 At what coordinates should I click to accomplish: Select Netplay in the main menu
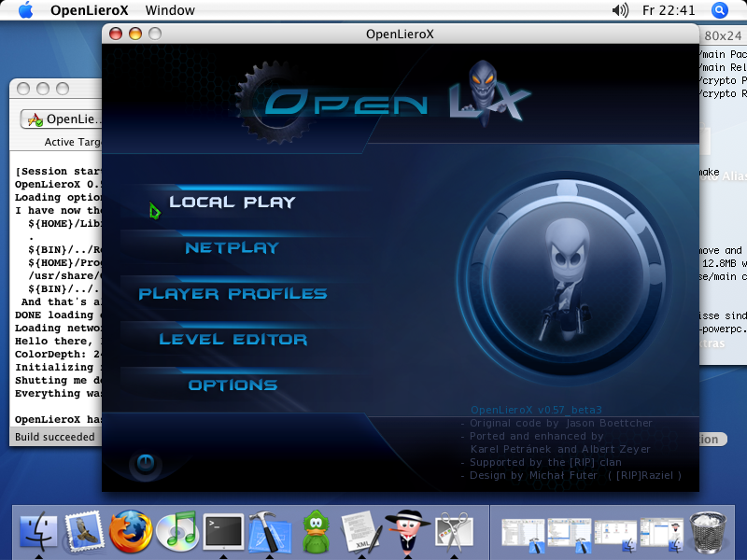(232, 248)
